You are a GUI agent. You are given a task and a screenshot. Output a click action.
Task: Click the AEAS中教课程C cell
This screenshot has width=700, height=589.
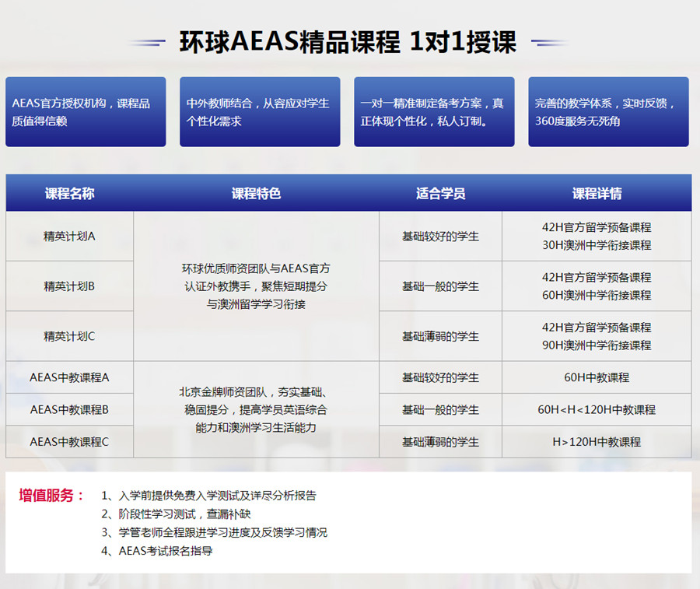[x=69, y=442]
